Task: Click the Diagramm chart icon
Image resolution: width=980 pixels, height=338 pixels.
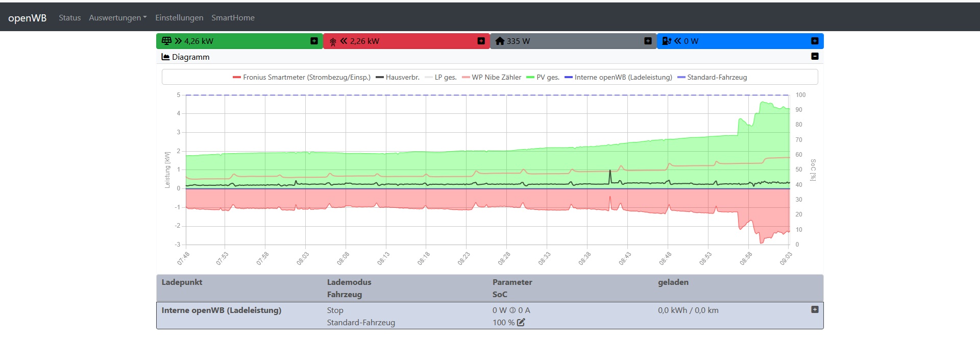Action: pyautogui.click(x=165, y=57)
